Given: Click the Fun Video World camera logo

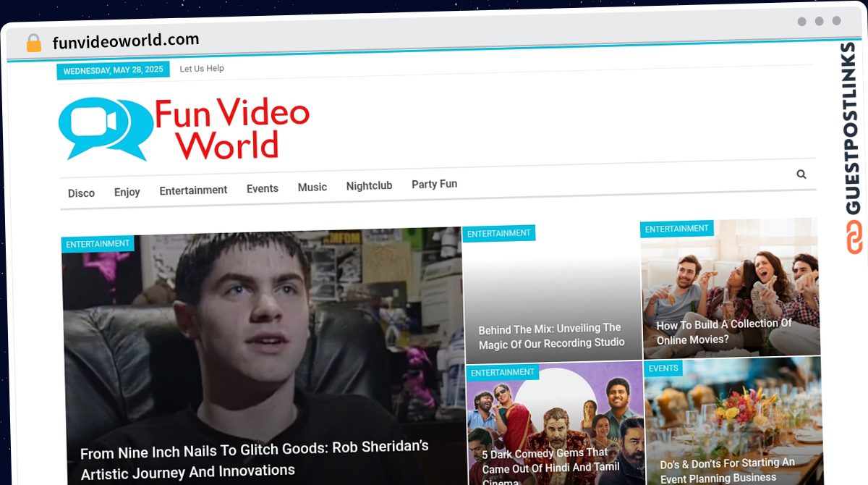Looking at the screenshot, I should tap(106, 127).
